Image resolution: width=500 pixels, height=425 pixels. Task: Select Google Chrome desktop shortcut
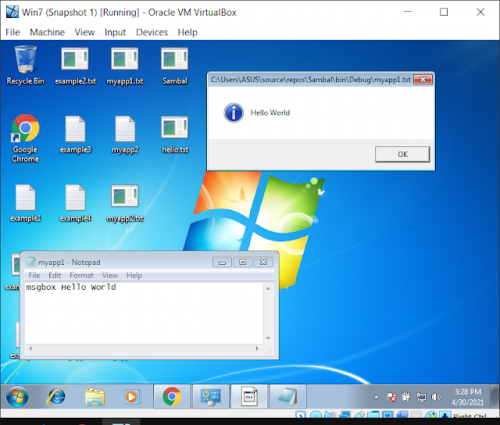(x=25, y=139)
